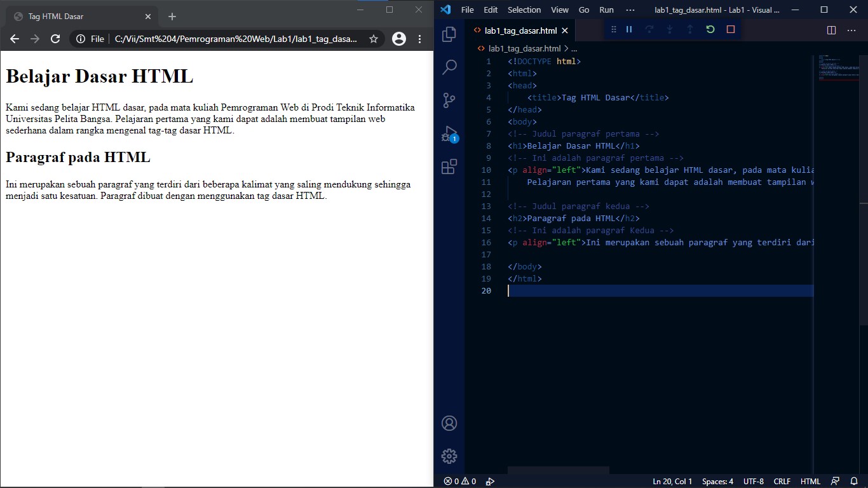Split the editor to the right
Viewport: 868px width, 488px height.
831,30
